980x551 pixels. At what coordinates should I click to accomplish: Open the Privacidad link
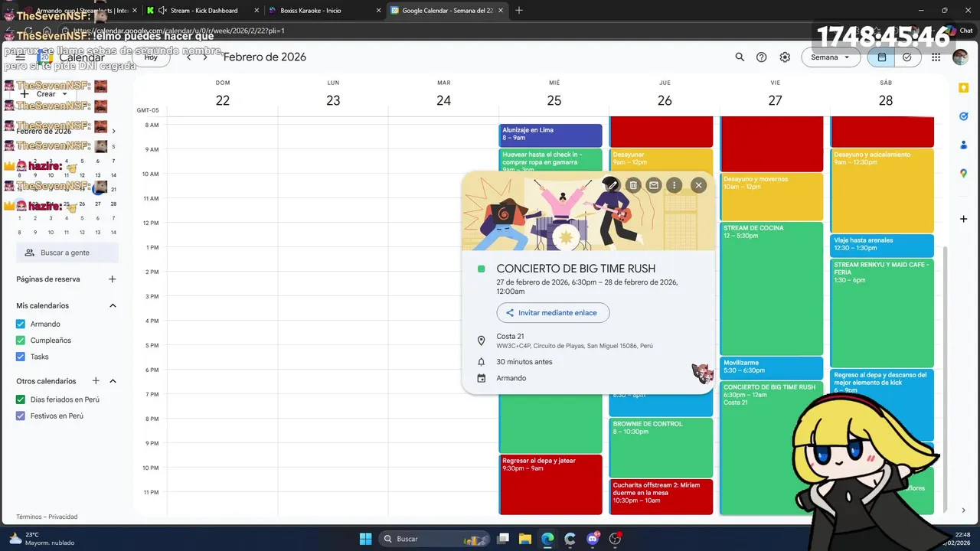click(63, 517)
